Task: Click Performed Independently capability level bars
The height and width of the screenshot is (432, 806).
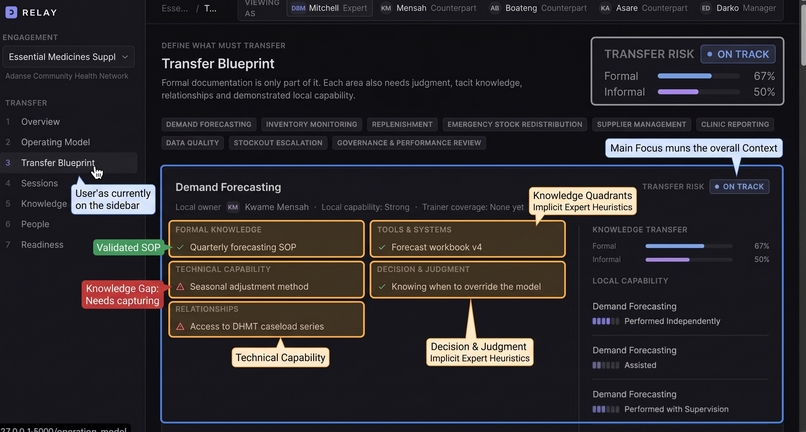Action: click(x=605, y=321)
